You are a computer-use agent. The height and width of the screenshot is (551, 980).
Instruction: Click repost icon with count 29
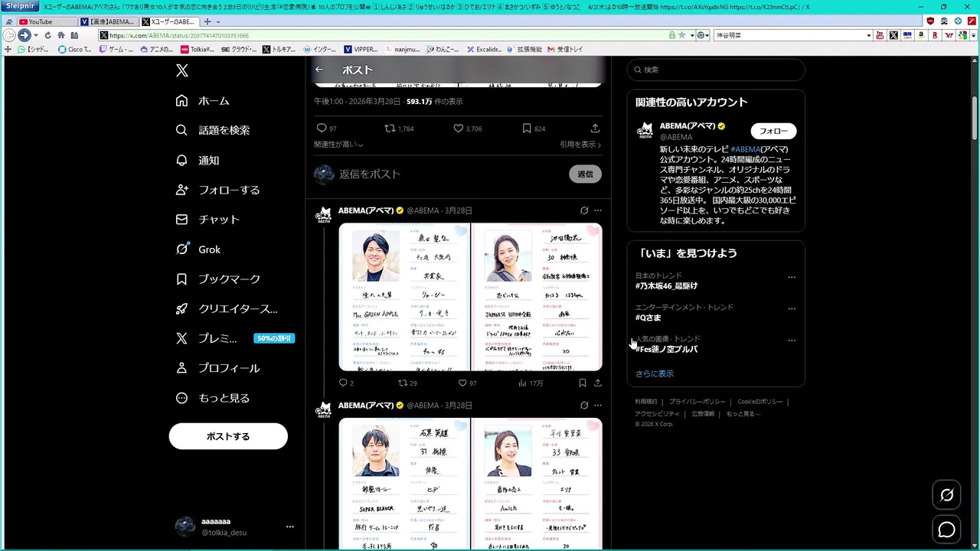(403, 383)
